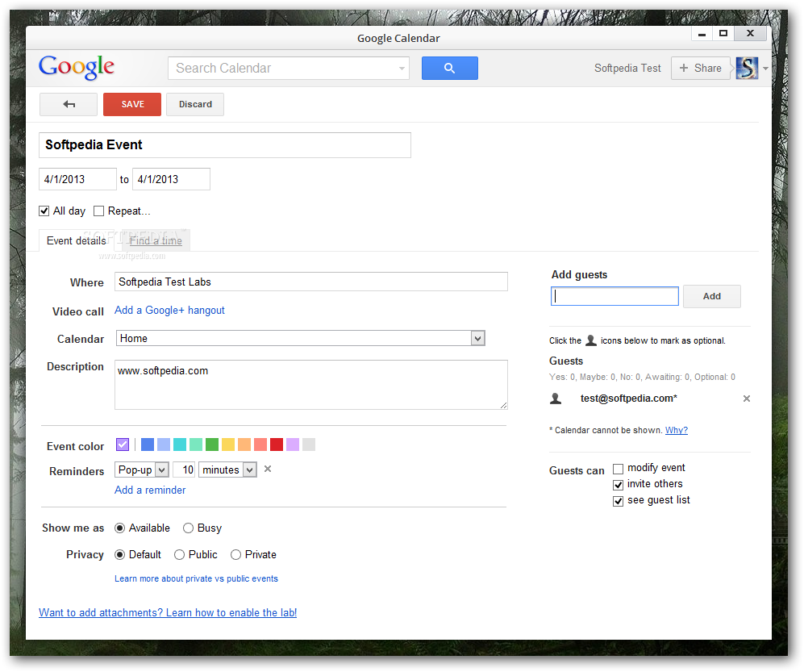Click the blue search magnifier button
804x672 pixels.
pos(450,69)
